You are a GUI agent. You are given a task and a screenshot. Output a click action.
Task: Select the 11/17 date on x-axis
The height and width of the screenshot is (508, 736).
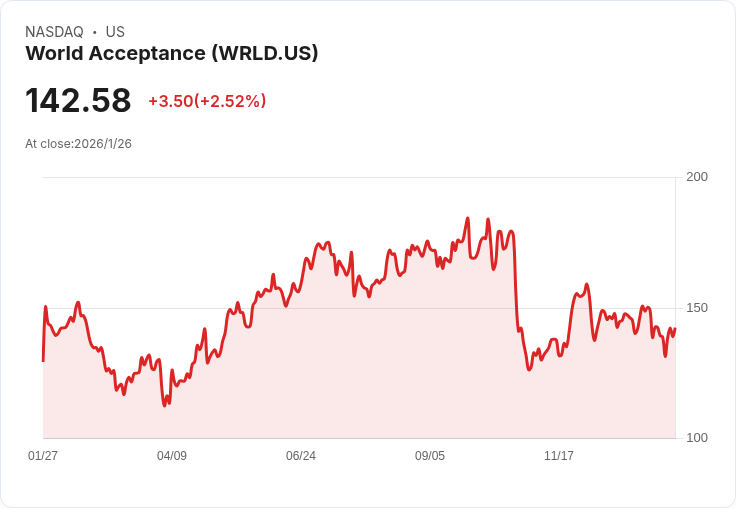click(x=559, y=455)
